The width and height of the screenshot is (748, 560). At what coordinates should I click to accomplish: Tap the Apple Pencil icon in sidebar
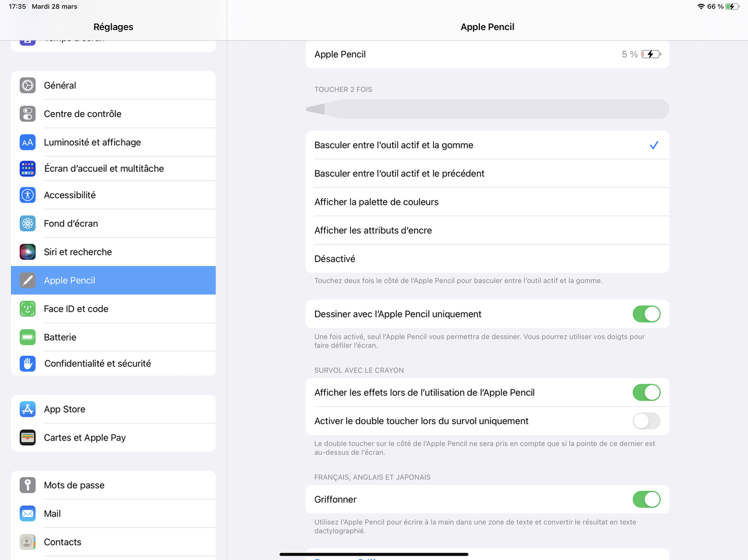27,280
